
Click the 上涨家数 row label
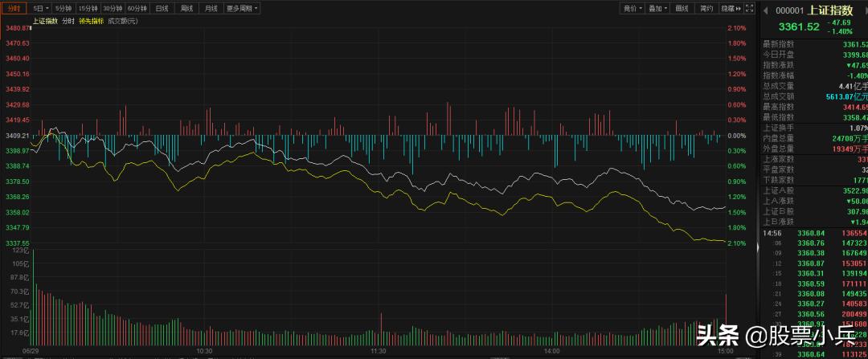click(778, 159)
